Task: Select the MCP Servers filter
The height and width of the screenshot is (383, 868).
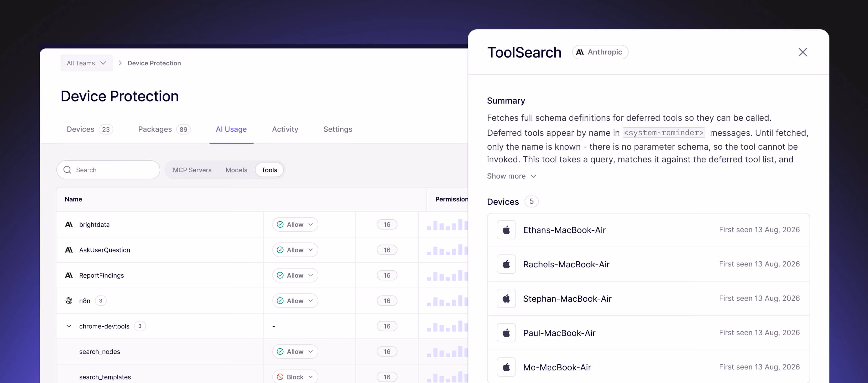Action: (192, 170)
